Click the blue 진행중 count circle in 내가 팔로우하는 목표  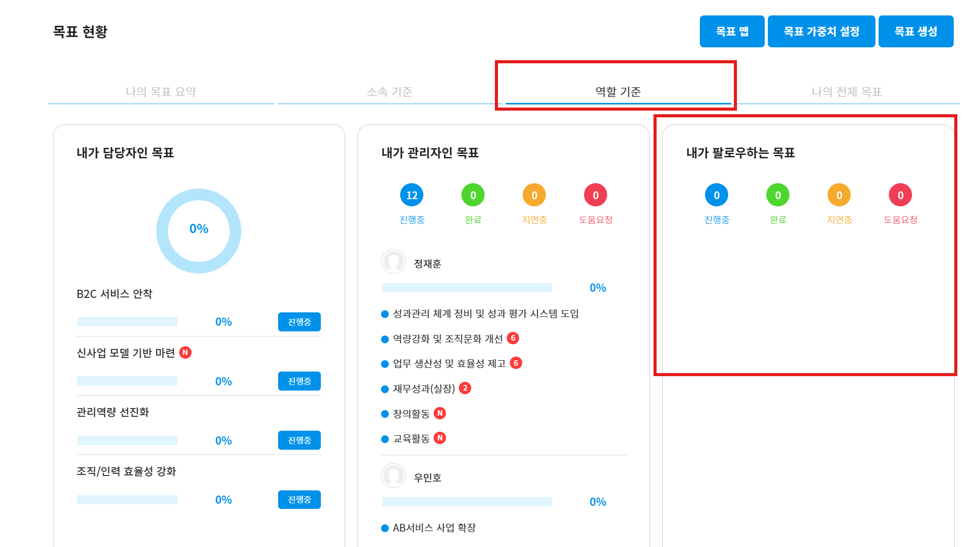coord(716,195)
